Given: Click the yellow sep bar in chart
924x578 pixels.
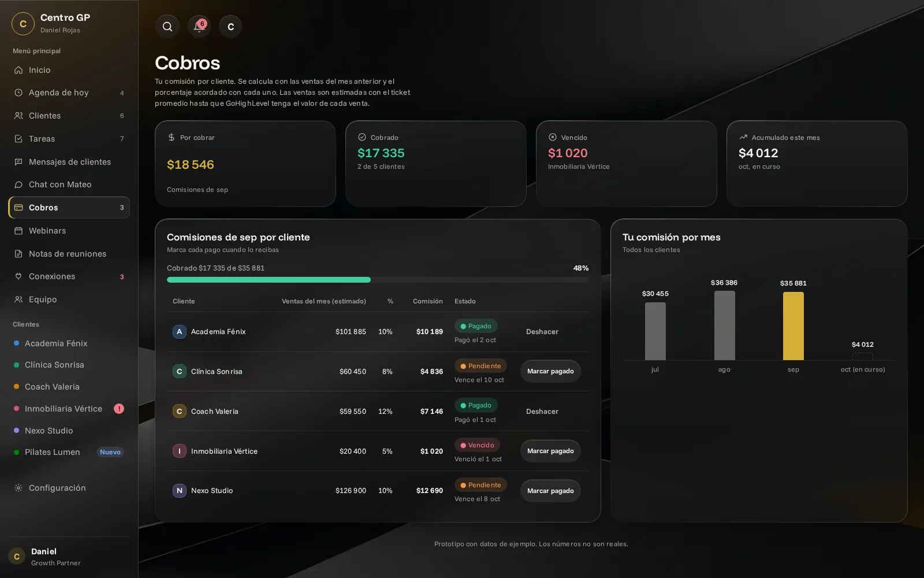Looking at the screenshot, I should (x=793, y=326).
